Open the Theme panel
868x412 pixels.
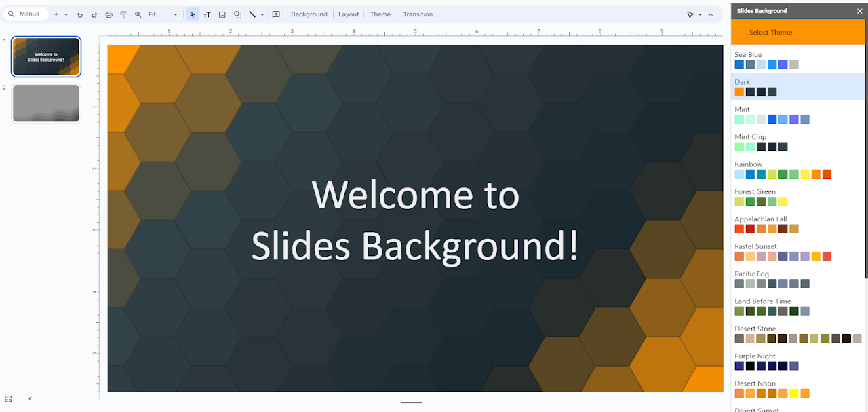[380, 14]
